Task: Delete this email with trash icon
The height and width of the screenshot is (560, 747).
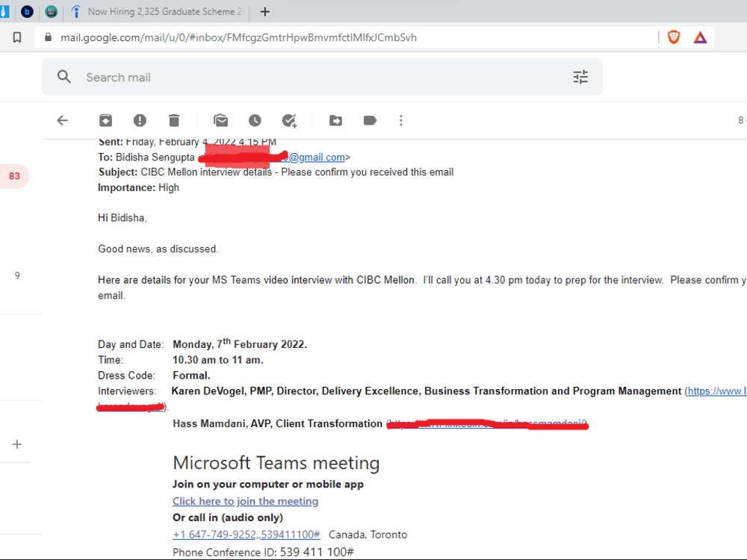Action: (174, 120)
